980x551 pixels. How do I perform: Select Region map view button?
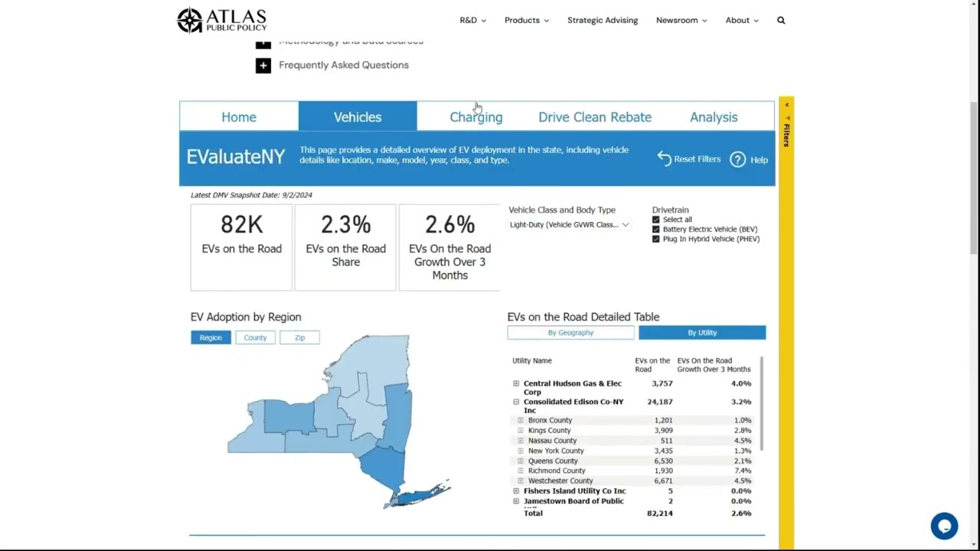point(211,337)
